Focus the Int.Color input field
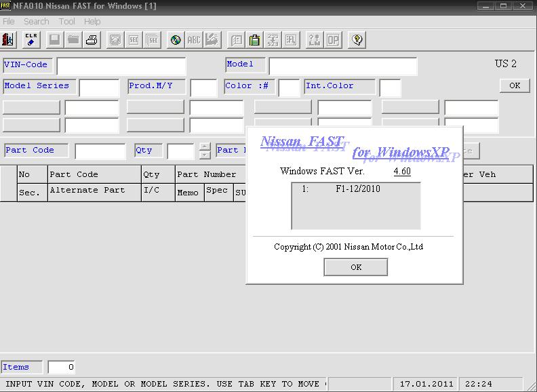537x392 pixels. pyautogui.click(x=390, y=88)
